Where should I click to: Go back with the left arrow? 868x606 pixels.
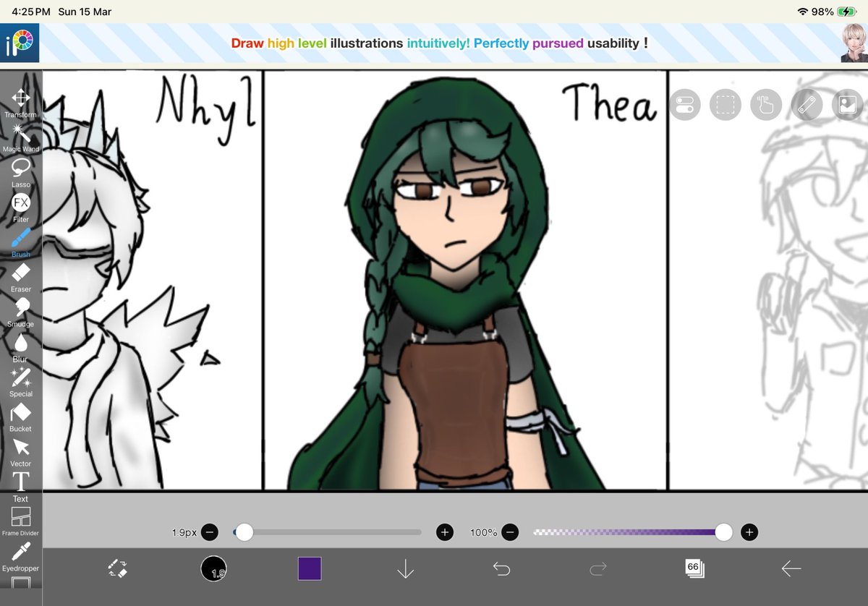[791, 569]
